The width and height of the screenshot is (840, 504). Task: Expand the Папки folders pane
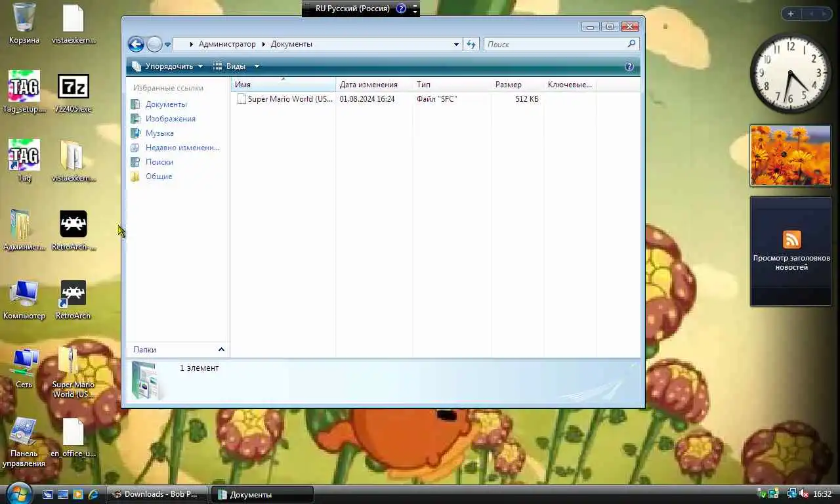[178, 350]
